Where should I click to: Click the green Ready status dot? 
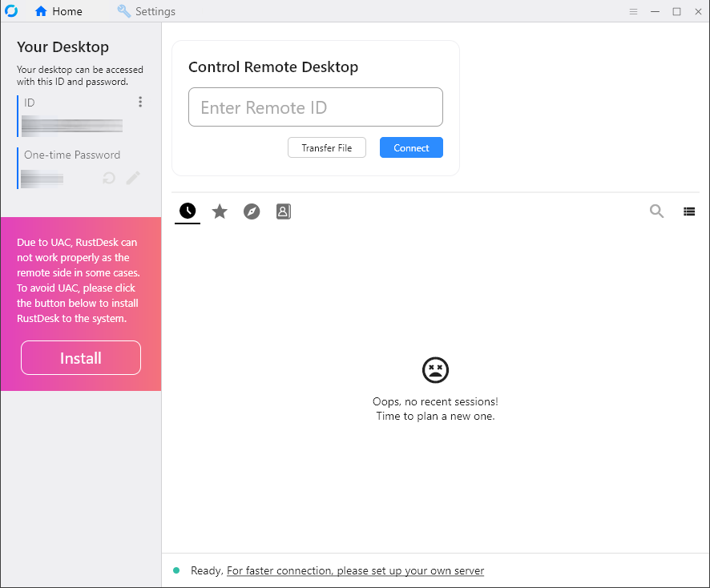[x=178, y=570]
